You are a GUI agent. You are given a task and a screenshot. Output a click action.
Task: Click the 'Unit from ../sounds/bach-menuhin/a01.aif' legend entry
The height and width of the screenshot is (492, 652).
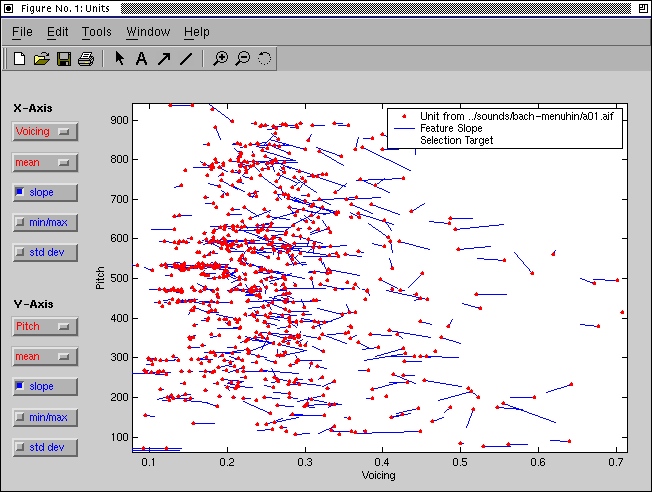pyautogui.click(x=516, y=116)
